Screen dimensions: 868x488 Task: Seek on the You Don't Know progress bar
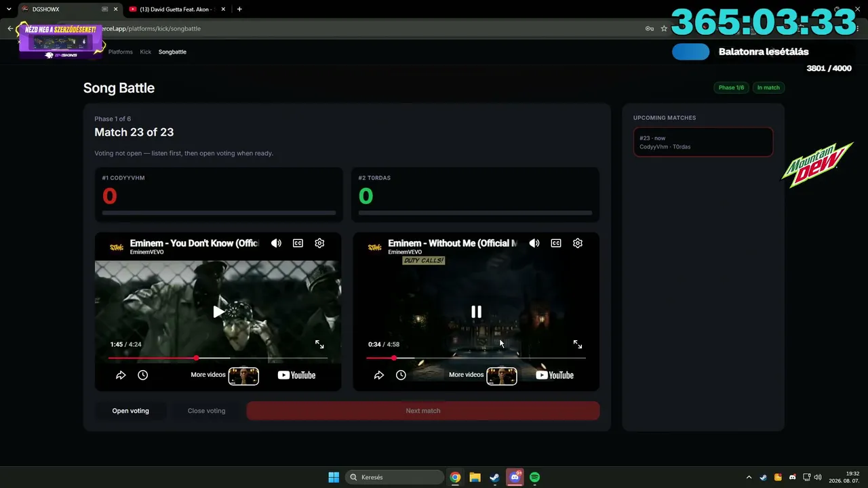tap(218, 358)
